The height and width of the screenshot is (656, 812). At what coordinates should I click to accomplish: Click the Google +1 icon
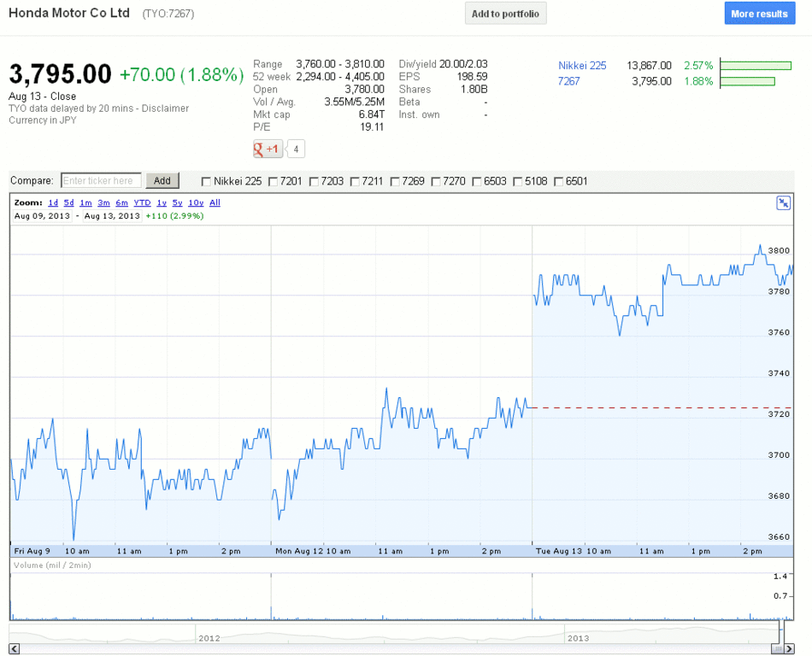268,149
